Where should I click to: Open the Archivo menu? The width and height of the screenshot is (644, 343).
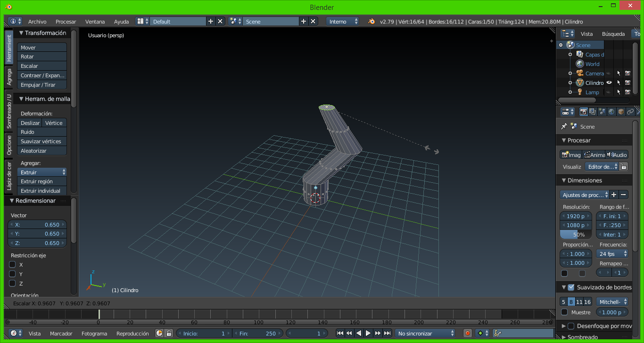[x=37, y=22]
